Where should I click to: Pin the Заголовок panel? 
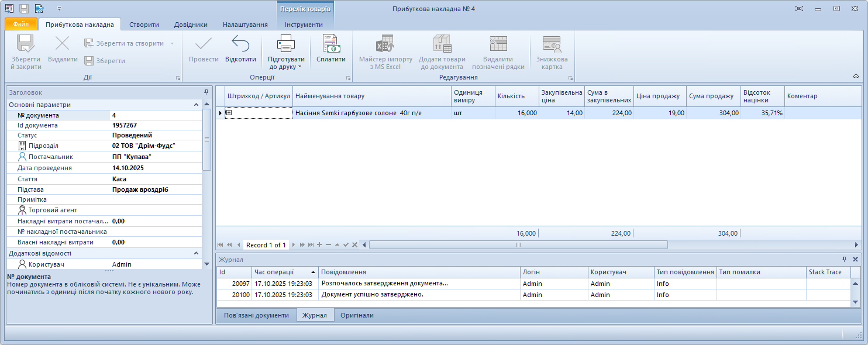[x=206, y=92]
